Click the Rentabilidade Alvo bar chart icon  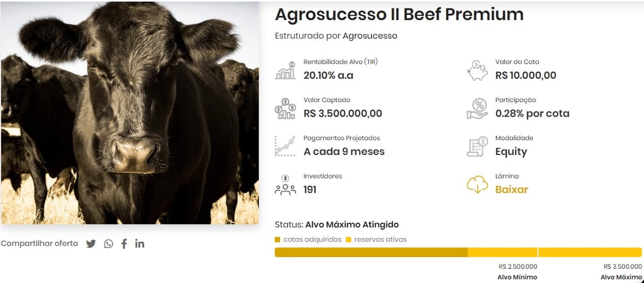[285, 70]
